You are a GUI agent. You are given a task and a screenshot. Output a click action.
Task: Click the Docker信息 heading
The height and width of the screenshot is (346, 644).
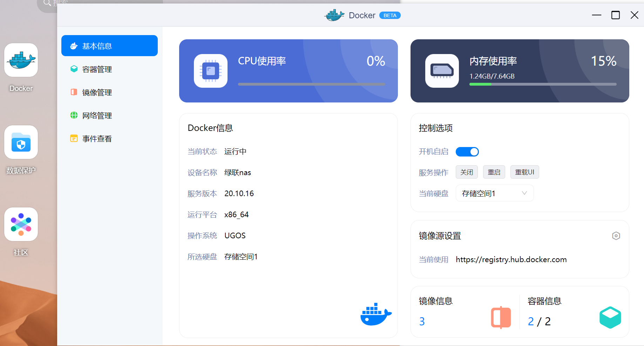[x=210, y=128]
